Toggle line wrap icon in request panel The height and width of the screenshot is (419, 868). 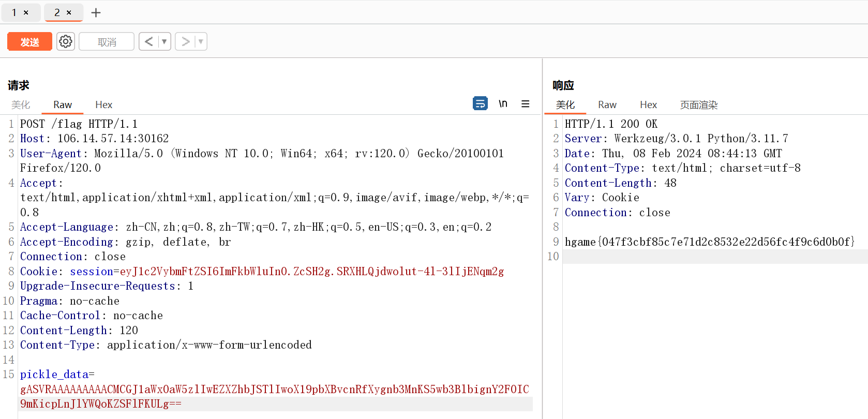coord(480,103)
